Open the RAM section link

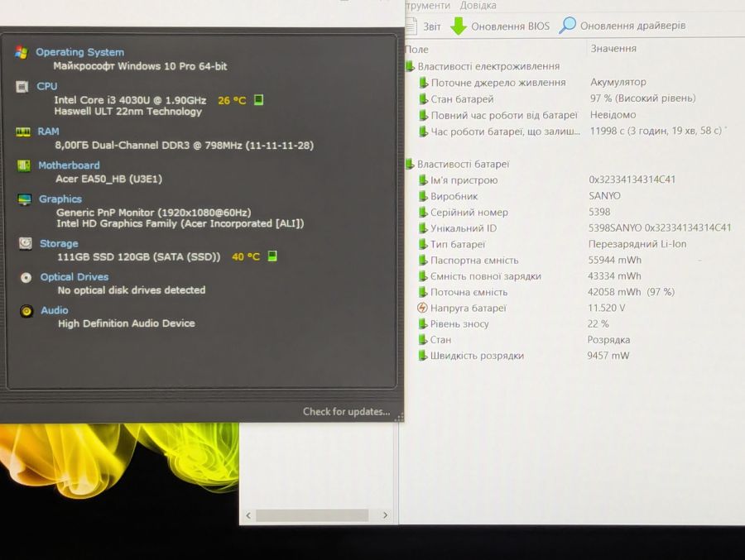49,132
